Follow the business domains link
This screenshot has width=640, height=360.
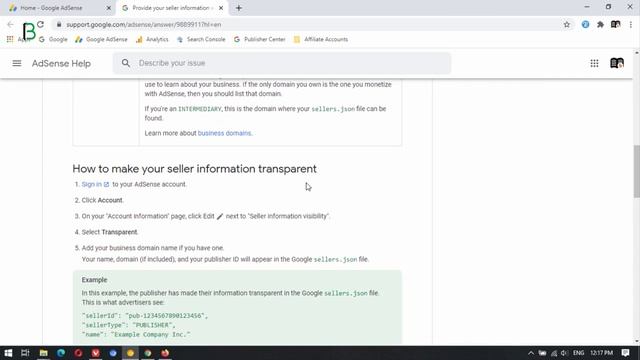pyautogui.click(x=224, y=133)
